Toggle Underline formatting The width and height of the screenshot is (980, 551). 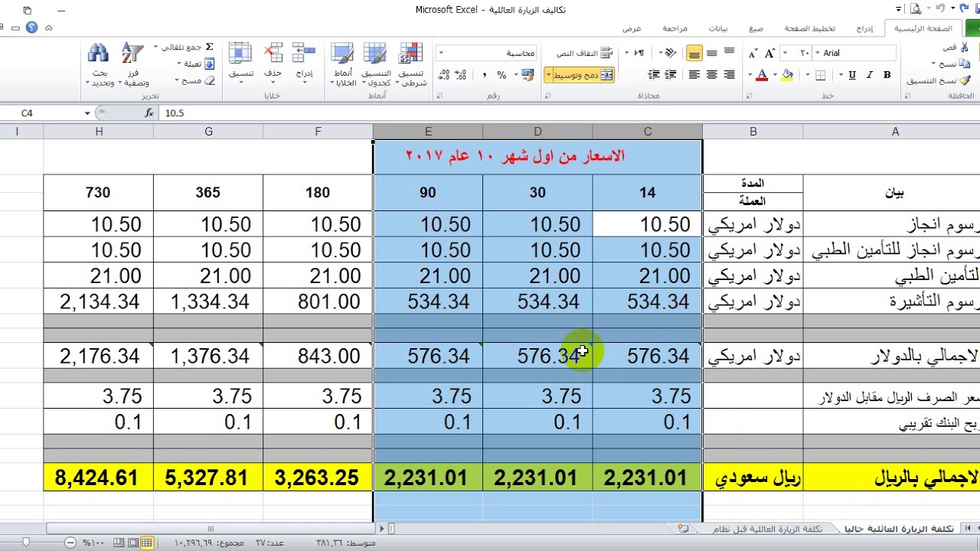click(x=853, y=75)
